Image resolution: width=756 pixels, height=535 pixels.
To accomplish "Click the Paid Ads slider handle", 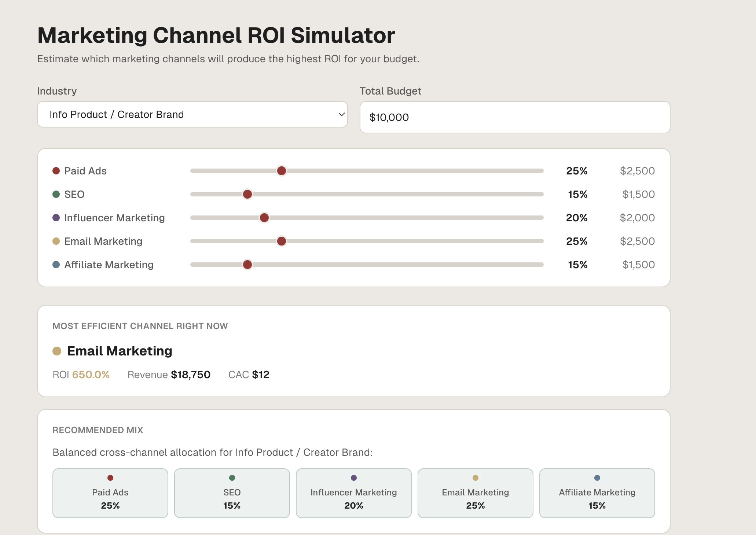I will pos(282,171).
